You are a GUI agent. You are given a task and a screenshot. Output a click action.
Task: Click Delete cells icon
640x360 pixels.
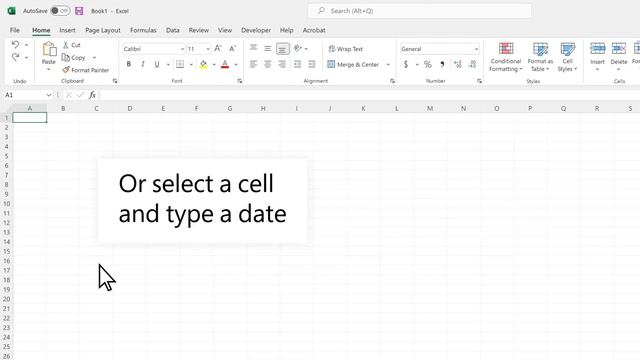click(x=619, y=49)
